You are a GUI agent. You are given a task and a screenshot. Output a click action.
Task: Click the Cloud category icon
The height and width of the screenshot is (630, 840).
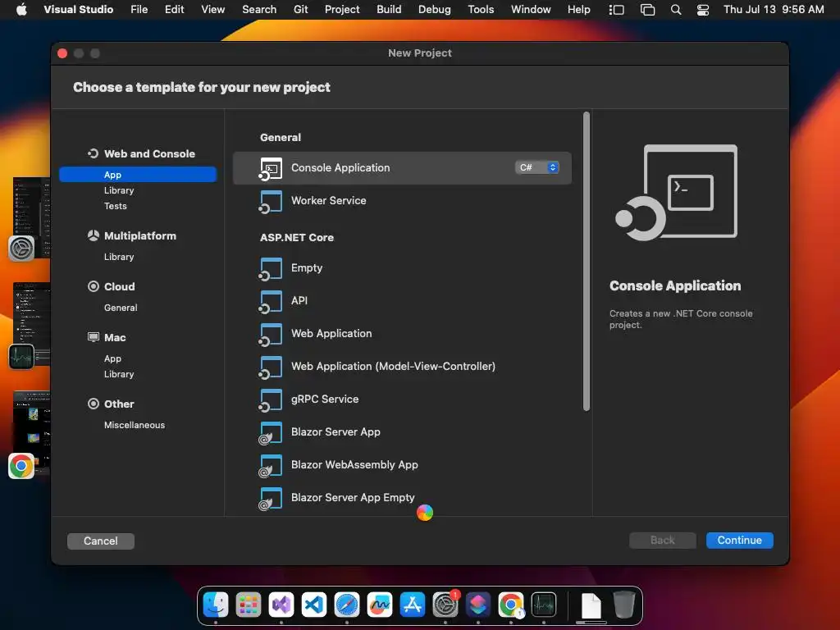pos(94,286)
